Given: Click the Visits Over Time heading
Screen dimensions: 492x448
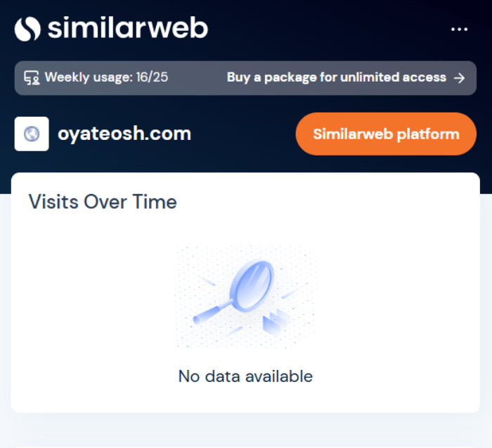Looking at the screenshot, I should point(103,202).
